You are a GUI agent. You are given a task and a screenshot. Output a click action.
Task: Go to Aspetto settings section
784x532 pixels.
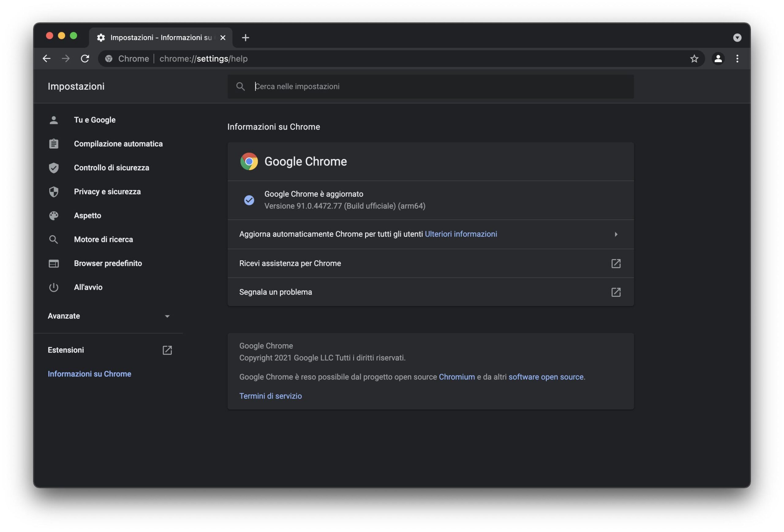click(87, 216)
